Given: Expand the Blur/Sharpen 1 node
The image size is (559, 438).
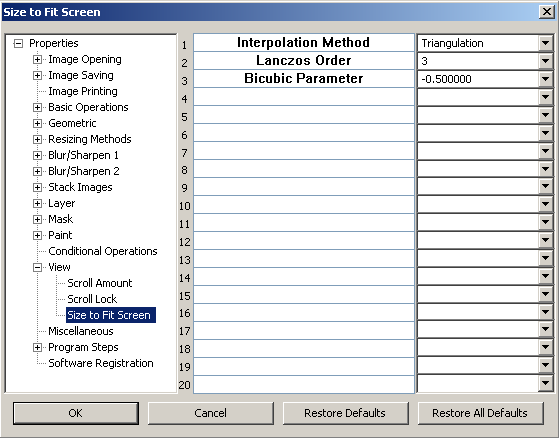Looking at the screenshot, I should 37,155.
